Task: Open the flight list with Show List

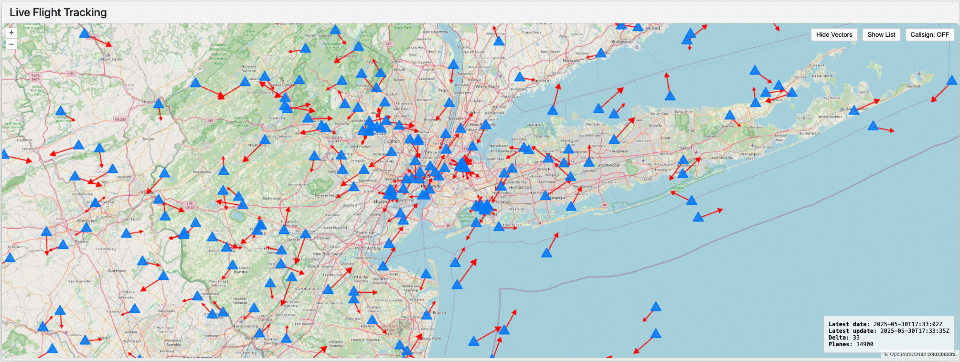Action: [x=882, y=35]
